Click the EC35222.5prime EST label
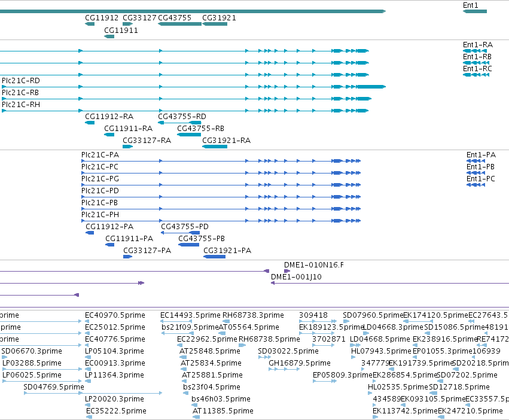Image resolution: width=509 pixels, height=420 pixels. (x=116, y=411)
